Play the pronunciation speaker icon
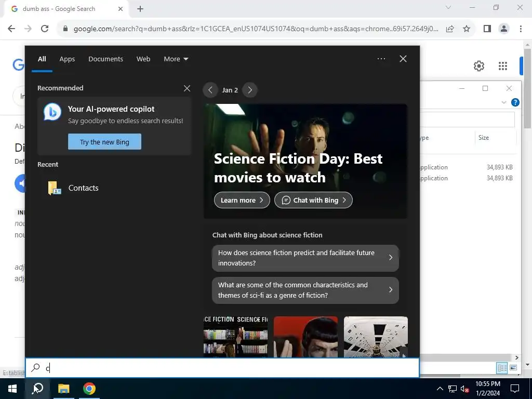The height and width of the screenshot is (399, 532). tap(21, 183)
